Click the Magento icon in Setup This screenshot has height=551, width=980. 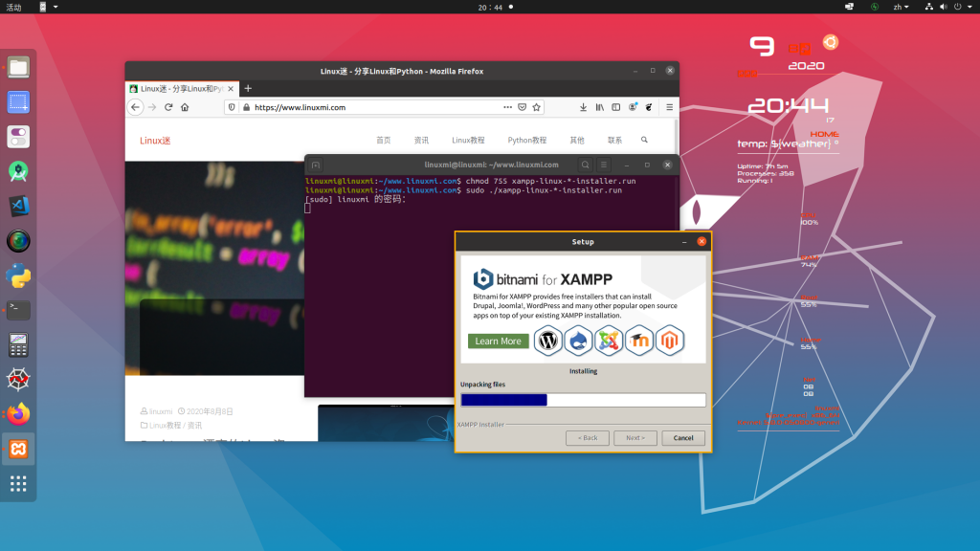point(669,341)
